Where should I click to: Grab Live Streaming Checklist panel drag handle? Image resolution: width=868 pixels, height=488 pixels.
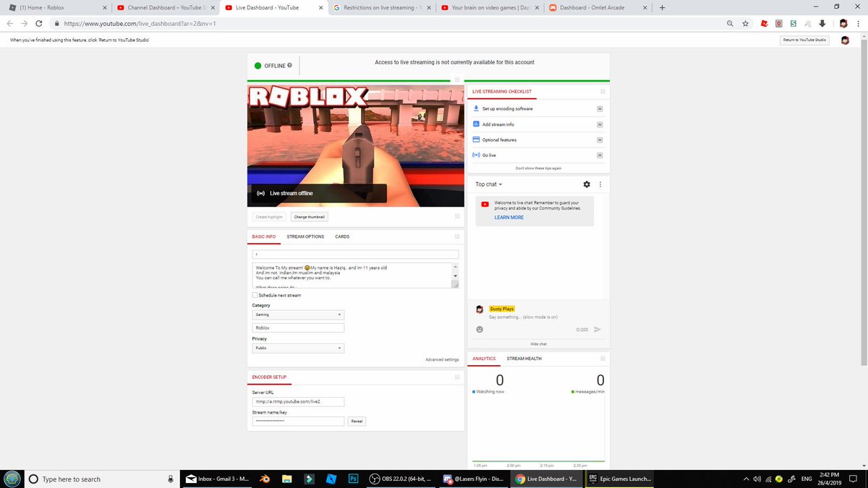tap(603, 92)
